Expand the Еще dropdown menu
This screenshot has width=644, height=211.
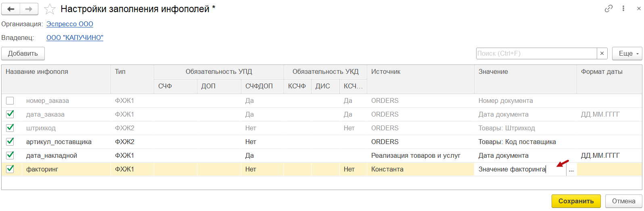[x=627, y=53]
